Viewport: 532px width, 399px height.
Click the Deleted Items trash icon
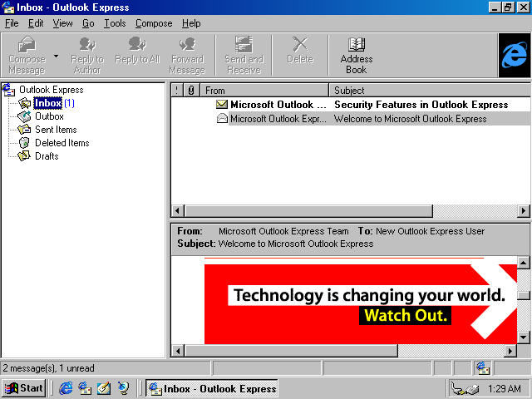pyautogui.click(x=24, y=143)
